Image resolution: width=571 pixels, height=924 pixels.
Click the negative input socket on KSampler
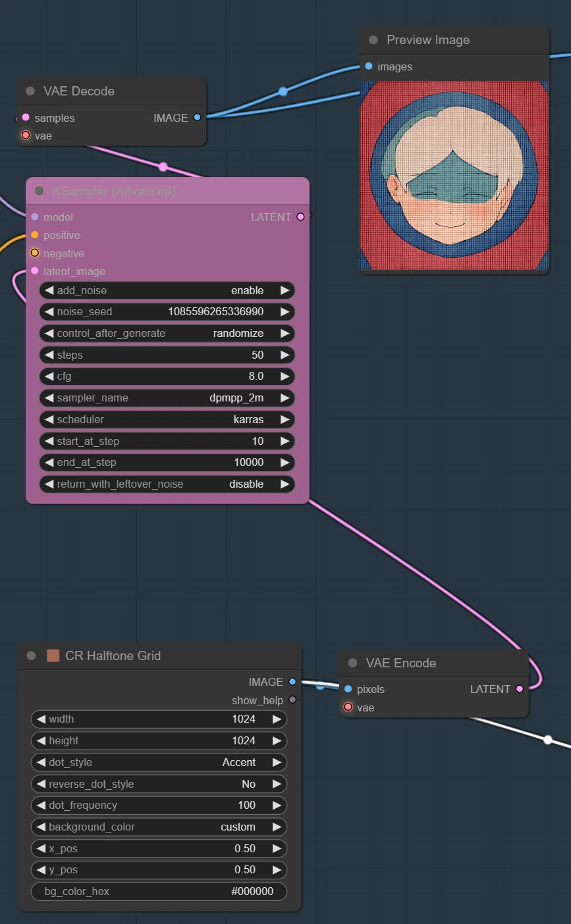(x=35, y=253)
